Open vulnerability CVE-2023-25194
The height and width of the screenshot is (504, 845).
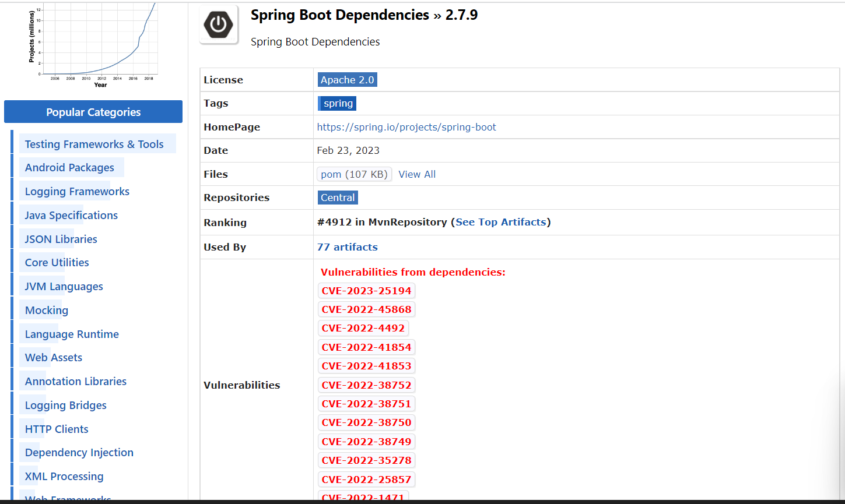coord(366,290)
